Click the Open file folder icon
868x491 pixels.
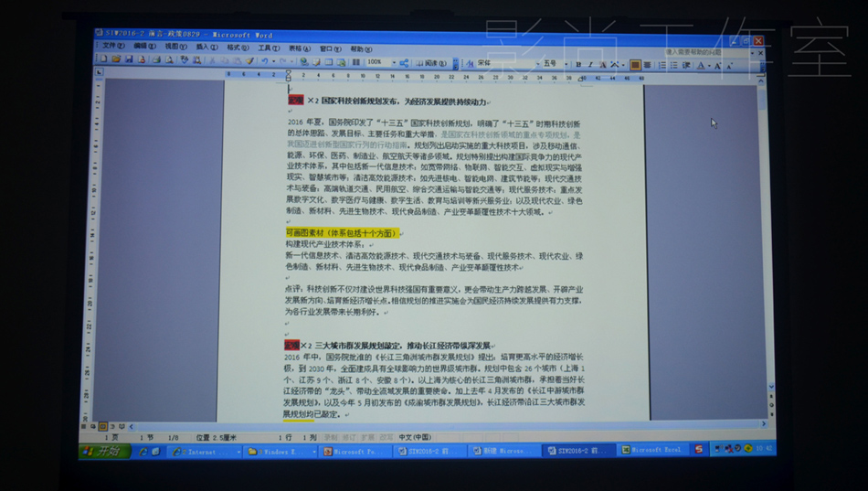tap(116, 60)
